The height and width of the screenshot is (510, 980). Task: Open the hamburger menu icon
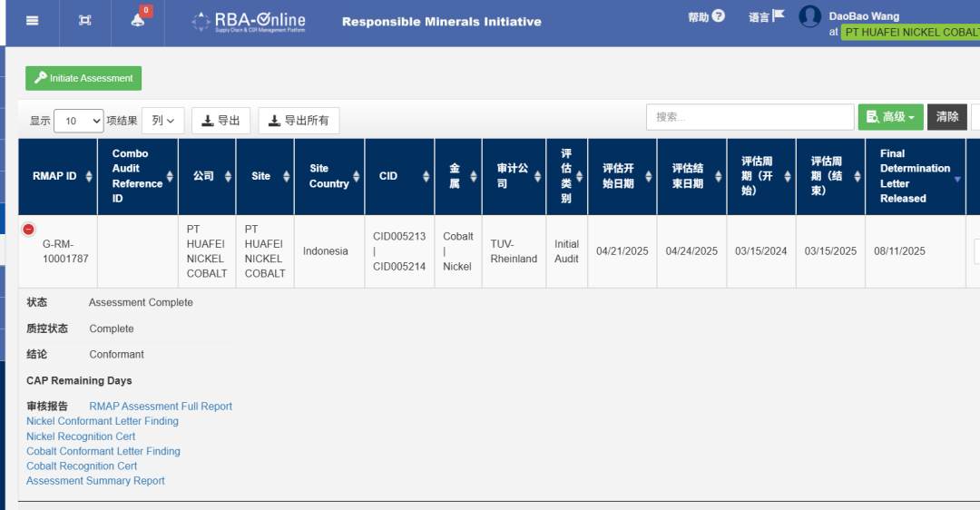pyautogui.click(x=33, y=21)
